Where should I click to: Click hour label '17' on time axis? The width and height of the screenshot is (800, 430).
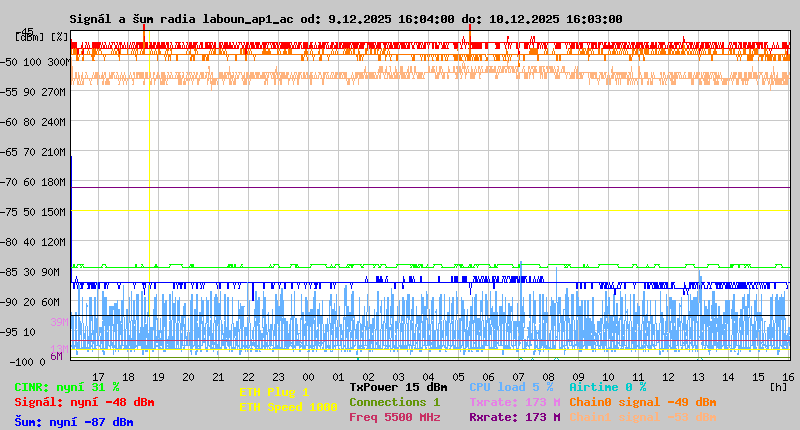[x=98, y=377]
